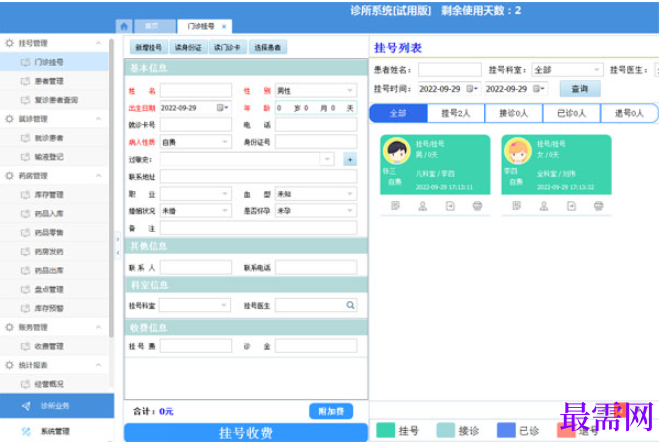This screenshot has width=672, height=448.
Task: Open the 性别 dropdown
Action: point(316,90)
